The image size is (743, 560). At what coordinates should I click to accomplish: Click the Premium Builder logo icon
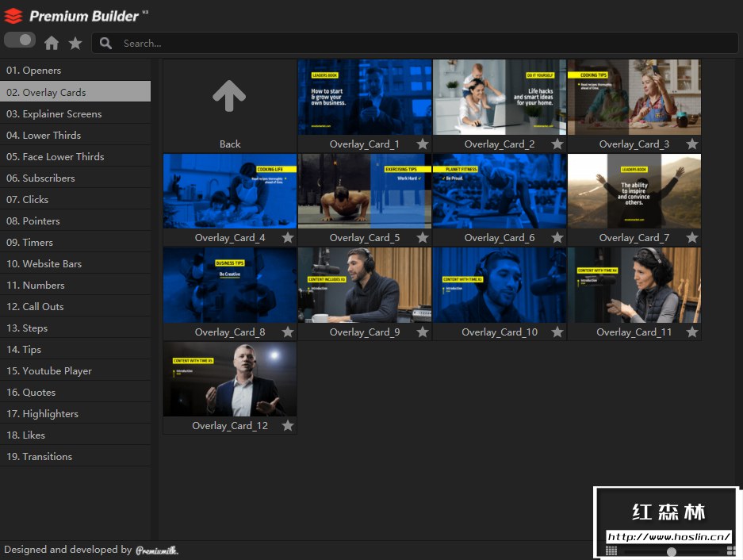coord(13,16)
